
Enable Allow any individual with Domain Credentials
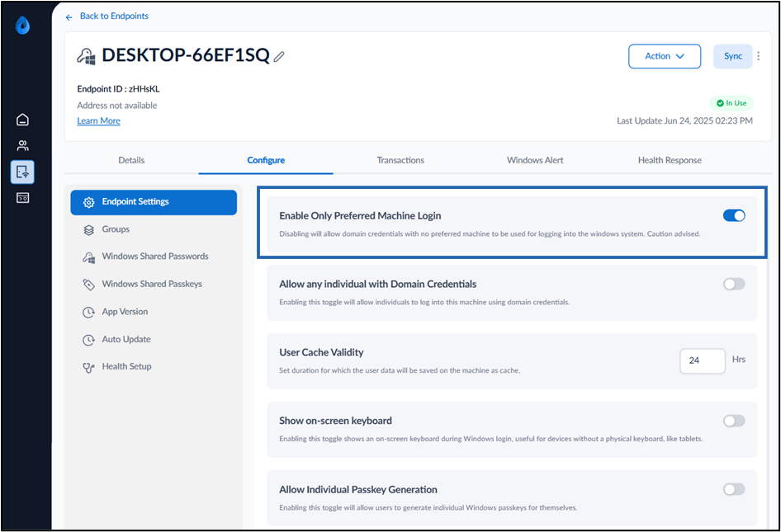734,284
